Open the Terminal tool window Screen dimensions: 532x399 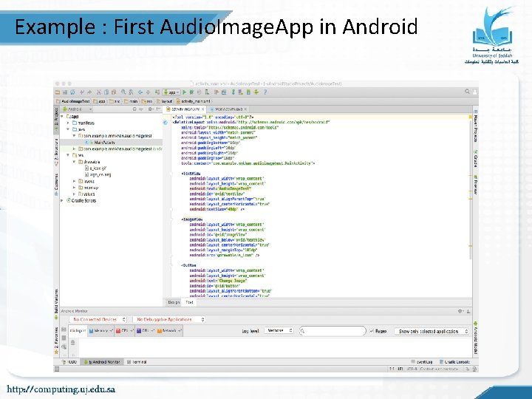(x=137, y=362)
